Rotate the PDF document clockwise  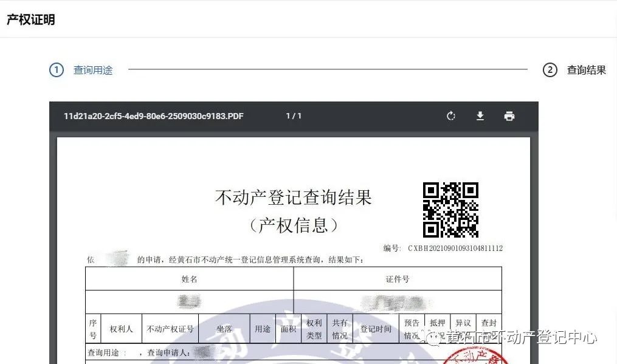[451, 116]
